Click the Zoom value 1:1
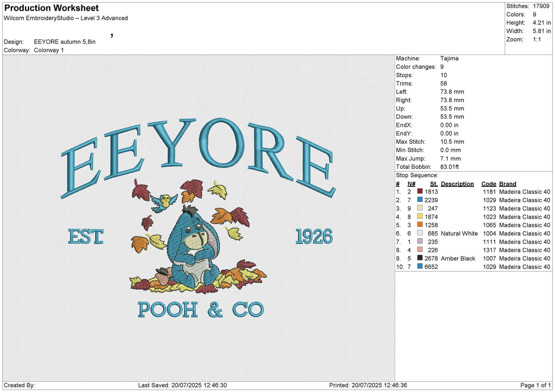Screen dimensions: 555x392 538,39
